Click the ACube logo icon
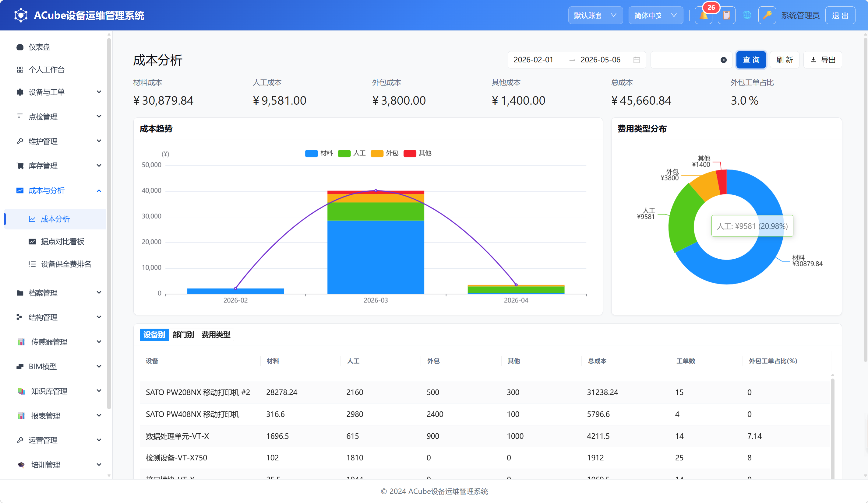Screen dimensions: 868x503 click(21, 16)
